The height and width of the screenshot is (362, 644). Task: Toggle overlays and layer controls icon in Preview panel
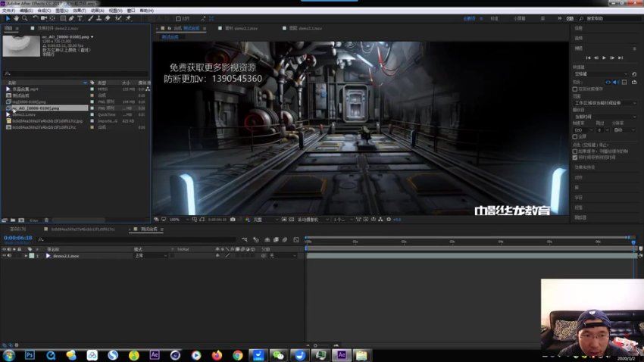(x=624, y=83)
